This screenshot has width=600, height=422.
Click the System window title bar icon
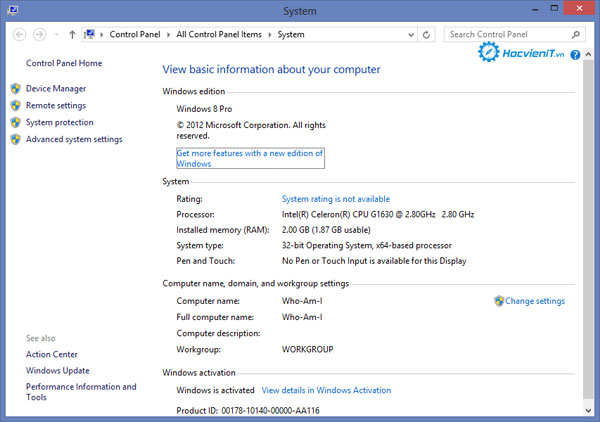(13, 10)
